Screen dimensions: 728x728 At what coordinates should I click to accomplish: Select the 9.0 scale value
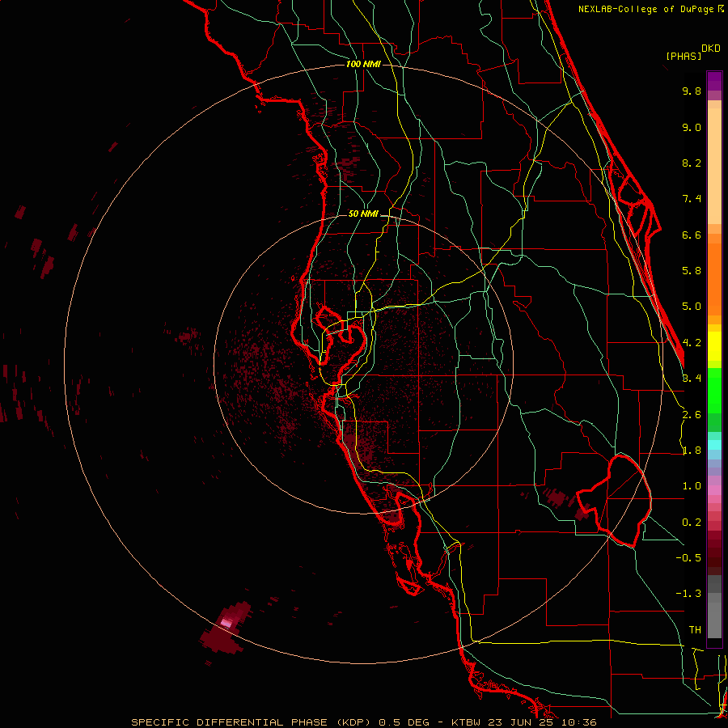[x=692, y=127]
